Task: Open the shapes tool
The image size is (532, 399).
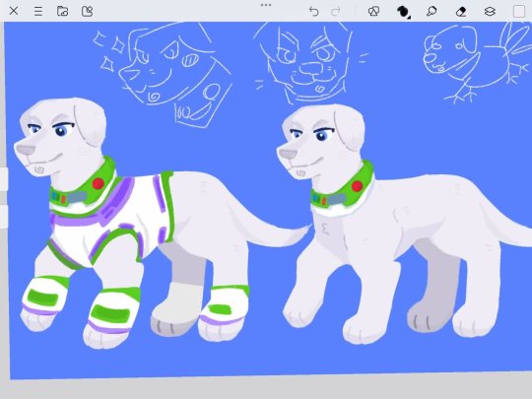Action: [373, 12]
